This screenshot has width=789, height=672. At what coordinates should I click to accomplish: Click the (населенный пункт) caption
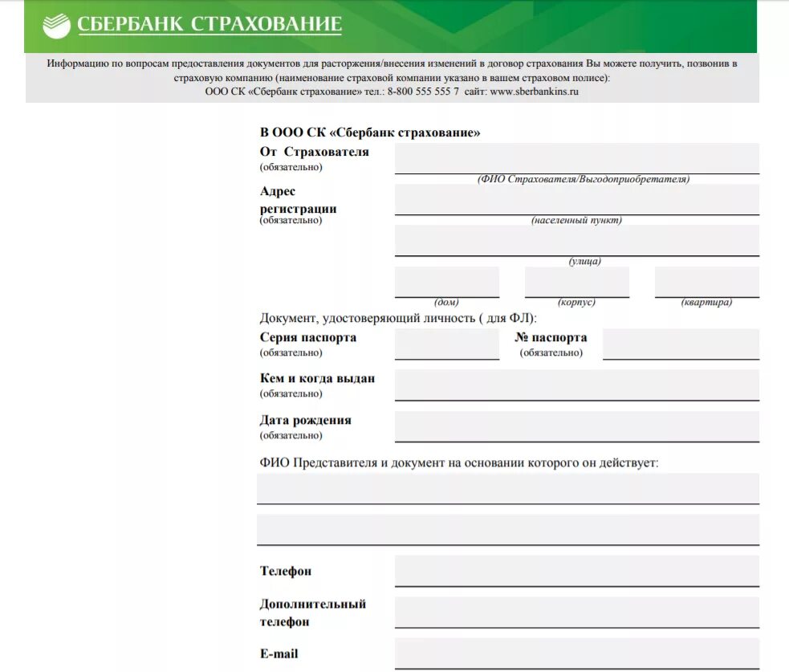[576, 221]
